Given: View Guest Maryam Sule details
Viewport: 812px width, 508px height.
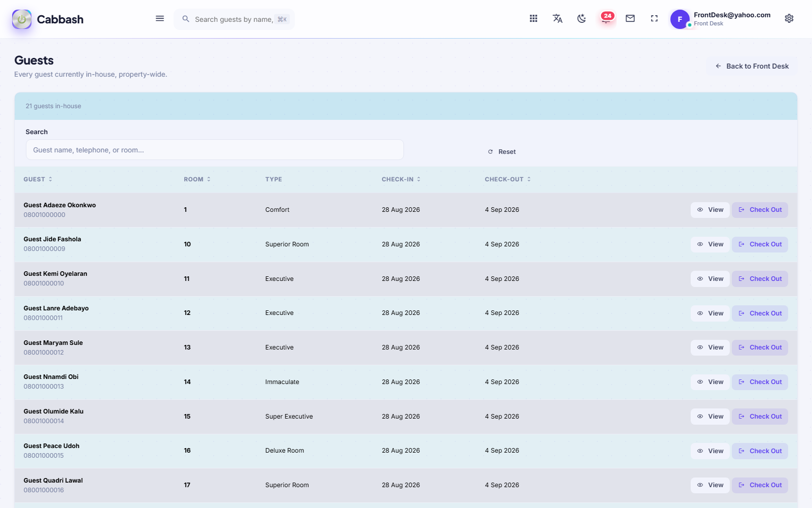Looking at the screenshot, I should click(x=710, y=347).
